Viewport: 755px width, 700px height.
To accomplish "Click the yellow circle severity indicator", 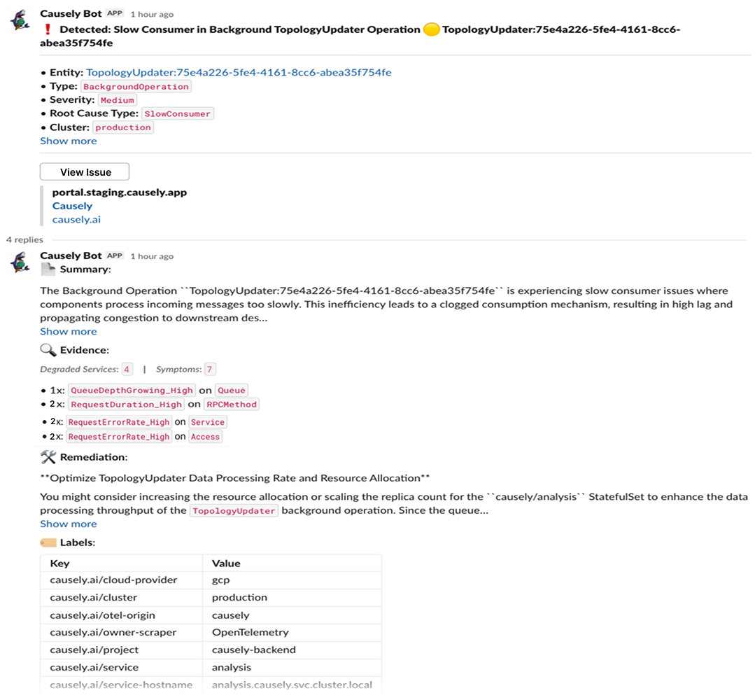I will point(432,29).
